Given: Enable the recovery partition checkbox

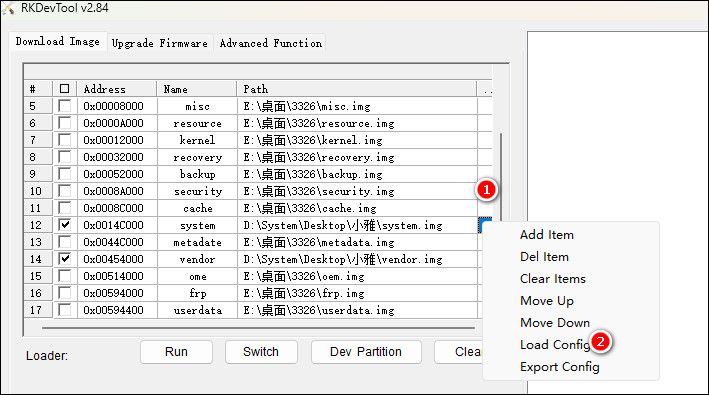Looking at the screenshot, I should [x=65, y=157].
